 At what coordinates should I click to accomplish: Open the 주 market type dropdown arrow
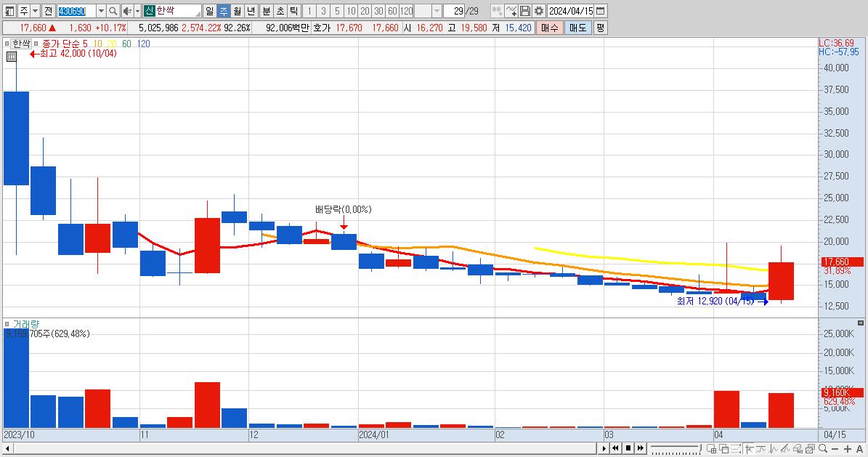pos(35,11)
